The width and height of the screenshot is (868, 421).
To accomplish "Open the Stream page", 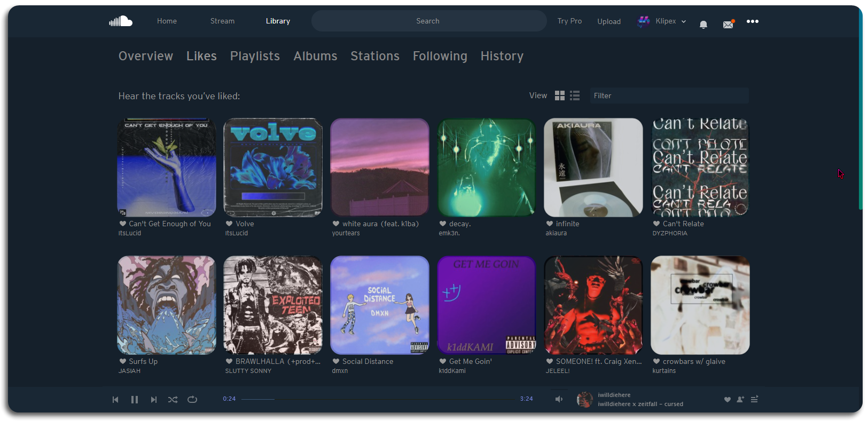I will [x=222, y=21].
